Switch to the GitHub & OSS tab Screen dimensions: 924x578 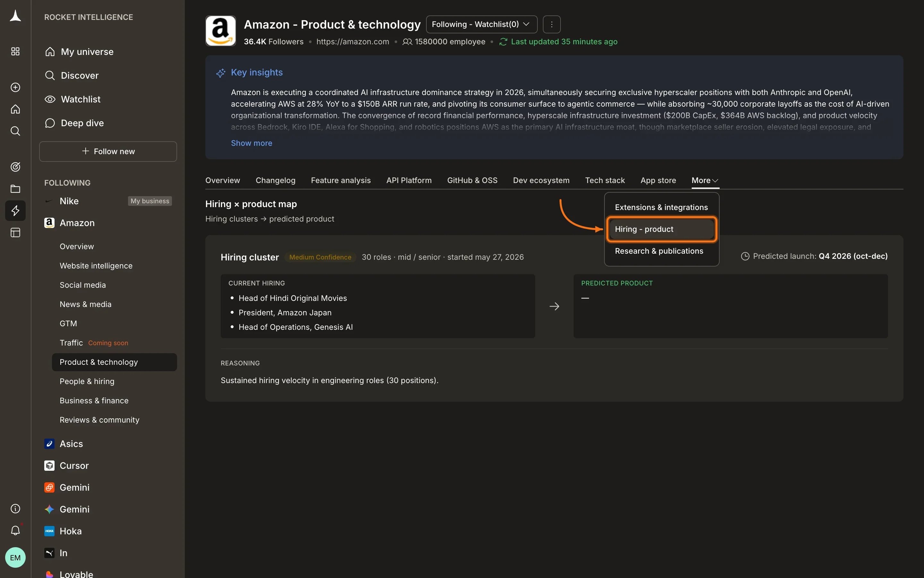click(472, 180)
